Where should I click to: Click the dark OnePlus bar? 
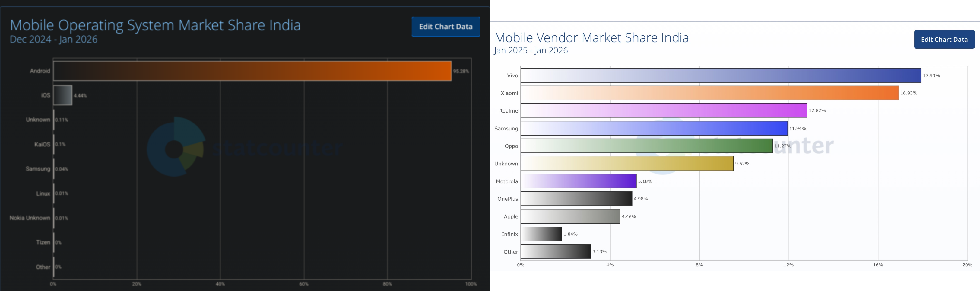(x=576, y=199)
